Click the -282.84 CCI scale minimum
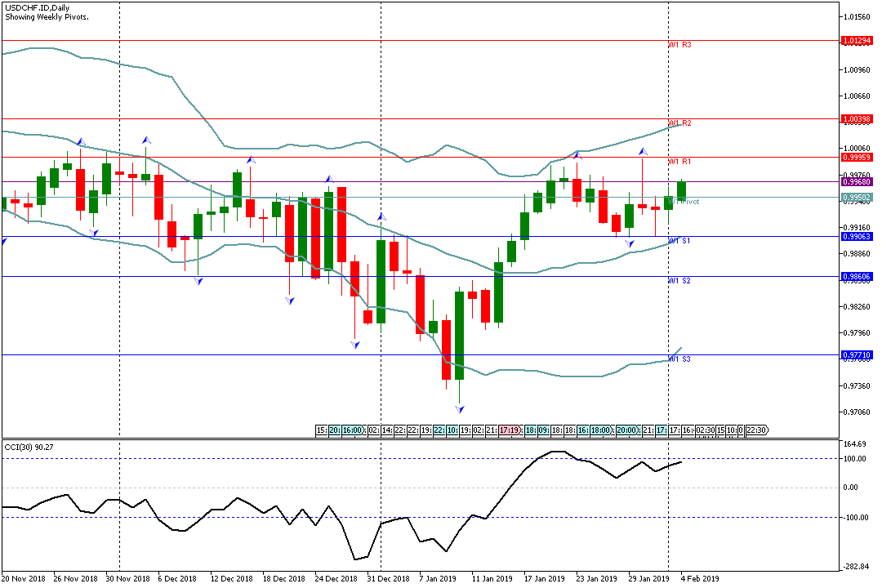The image size is (882, 588). [856, 566]
